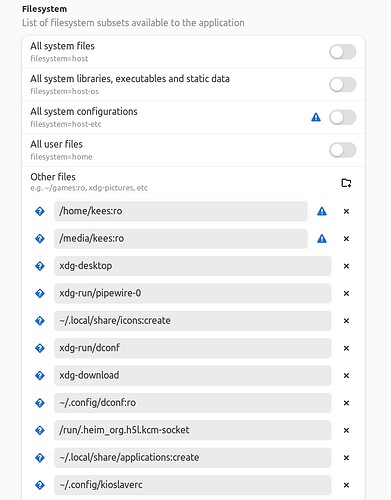Toggle the All system files switch
The width and height of the screenshot is (391, 500).
pyautogui.click(x=342, y=52)
